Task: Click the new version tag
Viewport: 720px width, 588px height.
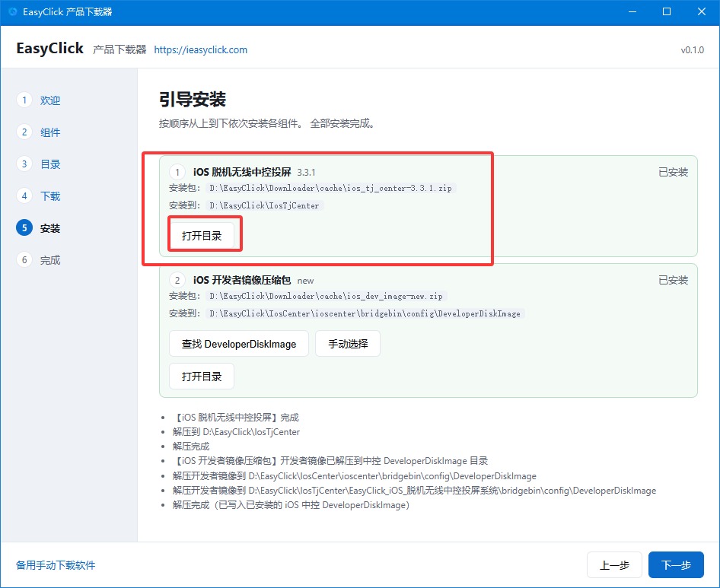Action: 305,281
